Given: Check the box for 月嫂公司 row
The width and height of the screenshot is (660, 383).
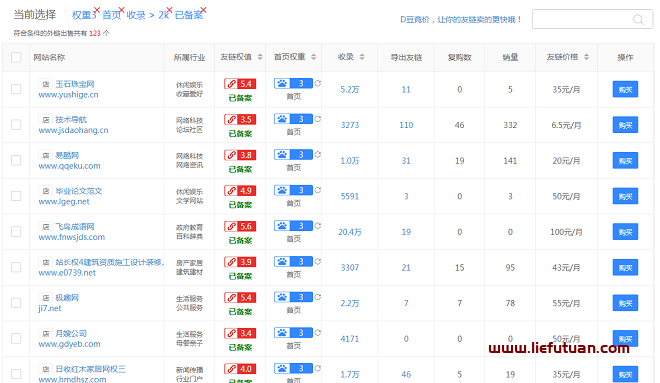Looking at the screenshot, I should (x=16, y=338).
